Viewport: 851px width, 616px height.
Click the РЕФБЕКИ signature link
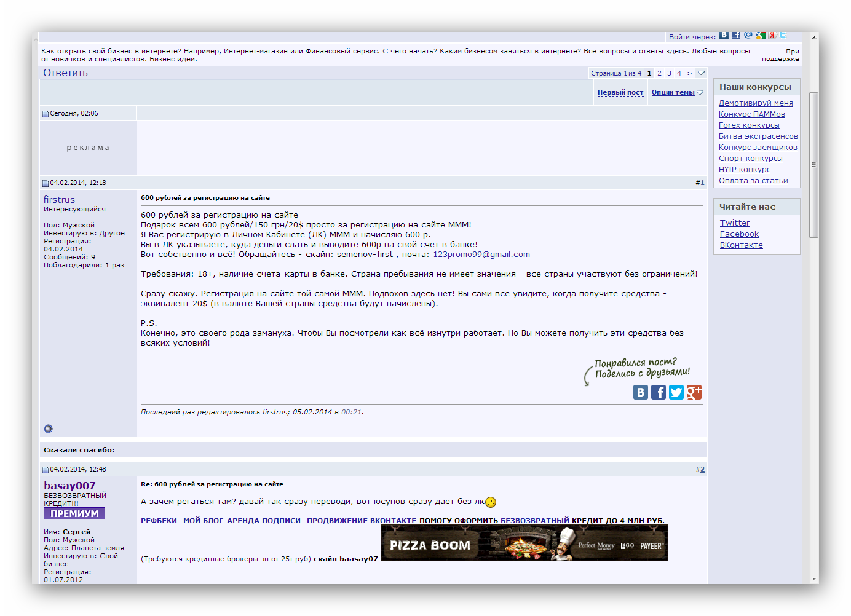pos(159,521)
